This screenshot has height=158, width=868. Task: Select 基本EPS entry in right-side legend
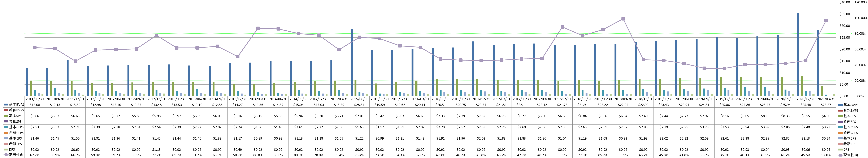[847, 138]
